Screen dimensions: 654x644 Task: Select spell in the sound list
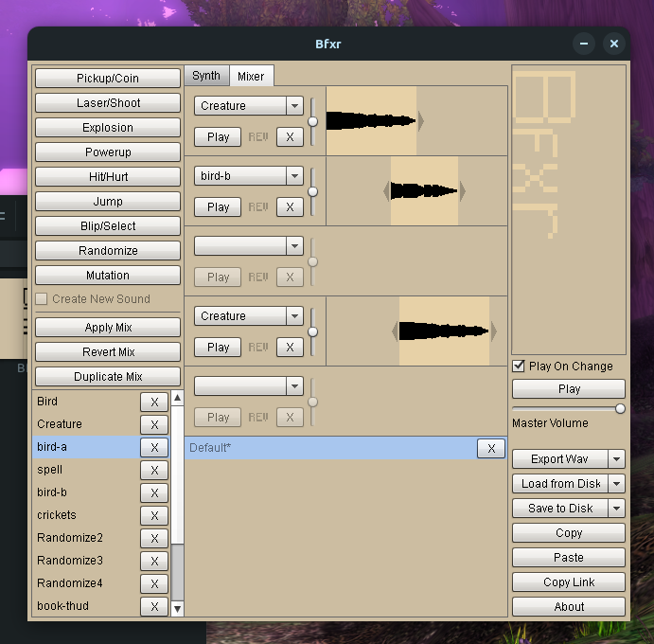[x=85, y=470]
